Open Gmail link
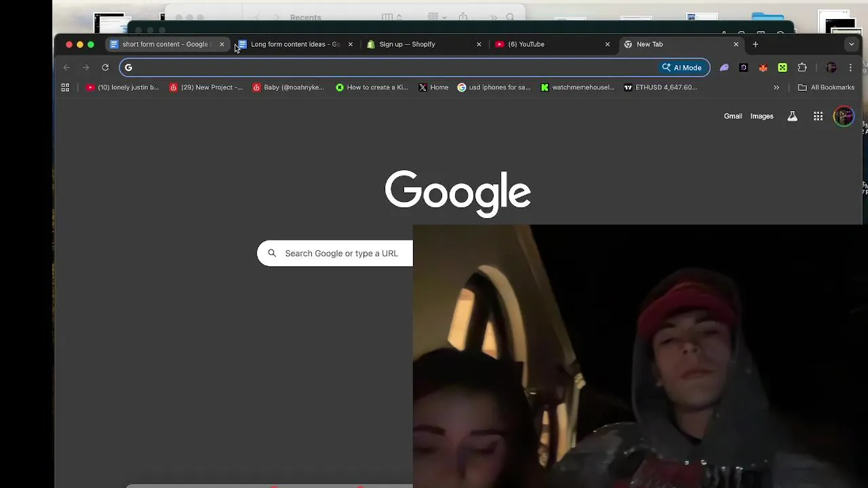This screenshot has height=488, width=868. click(733, 116)
